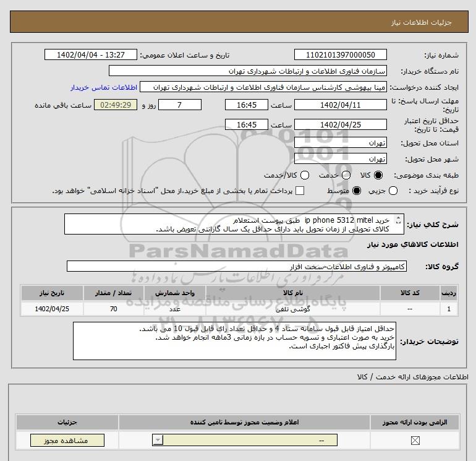Click نام کالا column header
This screenshot has width=476, height=461.
click(293, 293)
